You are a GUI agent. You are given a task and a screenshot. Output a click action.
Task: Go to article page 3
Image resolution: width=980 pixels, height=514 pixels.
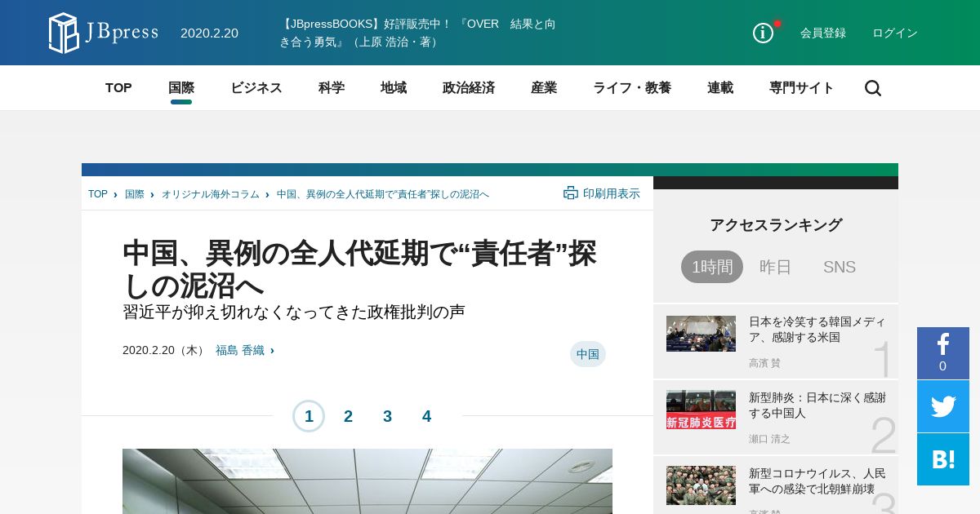click(387, 416)
